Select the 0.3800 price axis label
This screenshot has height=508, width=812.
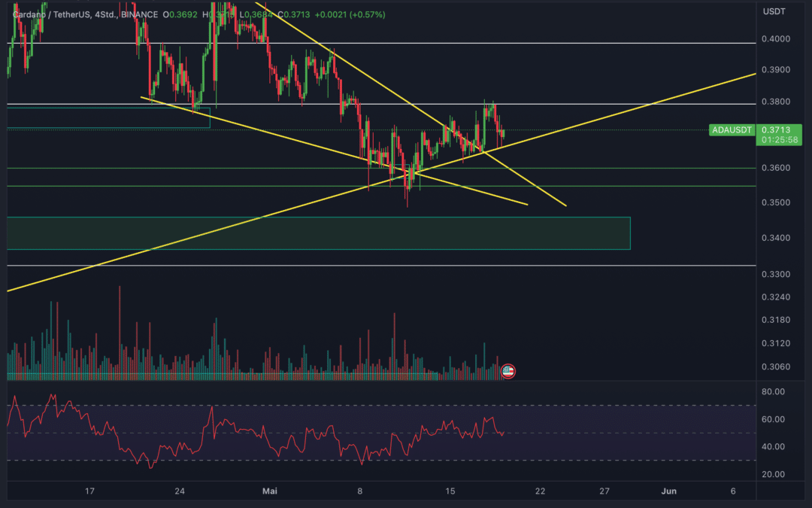coord(776,102)
